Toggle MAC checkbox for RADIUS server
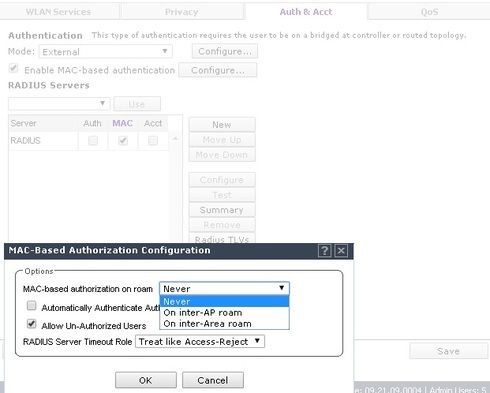 123,140
